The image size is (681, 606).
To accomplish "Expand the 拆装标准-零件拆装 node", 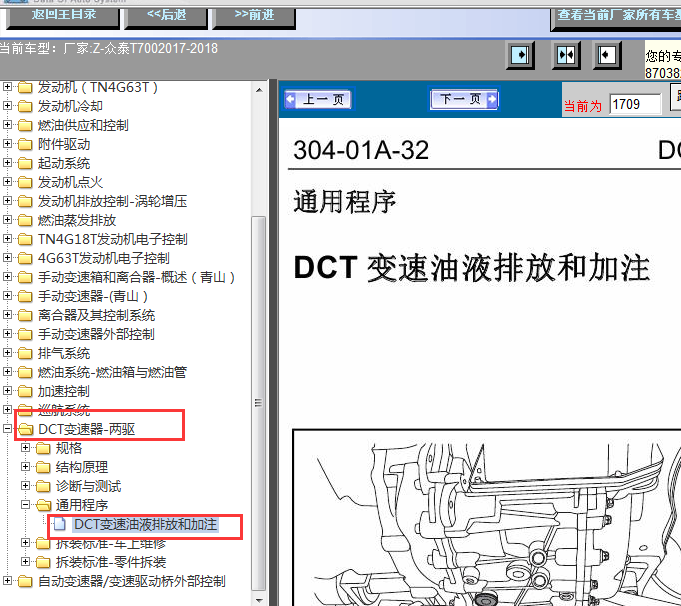I will (x=25, y=562).
